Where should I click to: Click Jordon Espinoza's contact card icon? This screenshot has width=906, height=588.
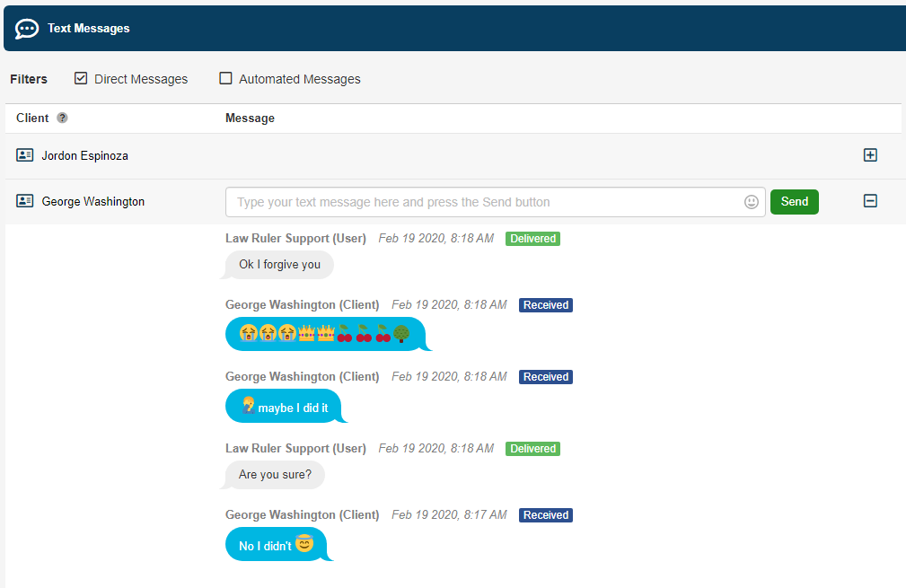[24, 154]
